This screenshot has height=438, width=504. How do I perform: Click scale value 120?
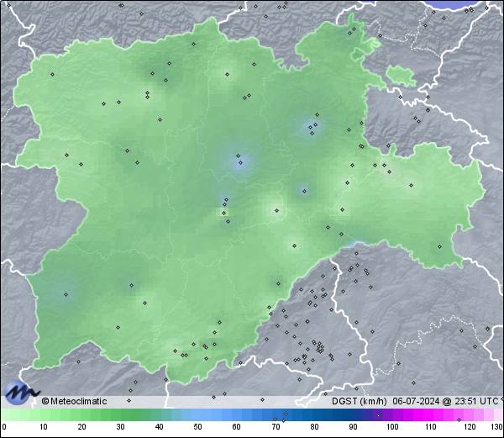(x=470, y=427)
